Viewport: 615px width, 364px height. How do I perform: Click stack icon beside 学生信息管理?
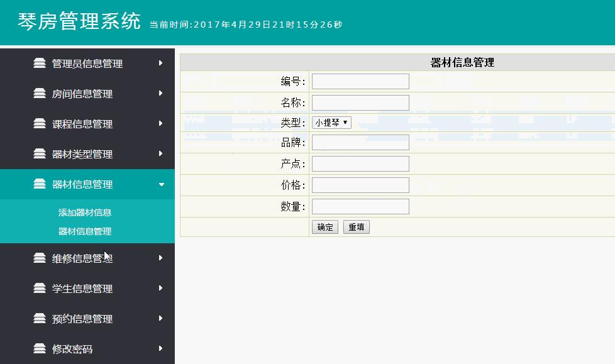[40, 288]
